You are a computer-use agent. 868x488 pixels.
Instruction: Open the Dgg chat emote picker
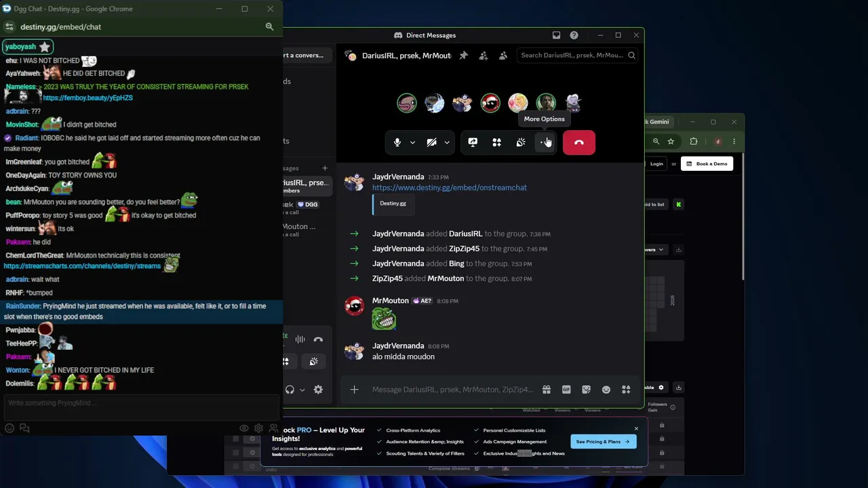(x=9, y=428)
